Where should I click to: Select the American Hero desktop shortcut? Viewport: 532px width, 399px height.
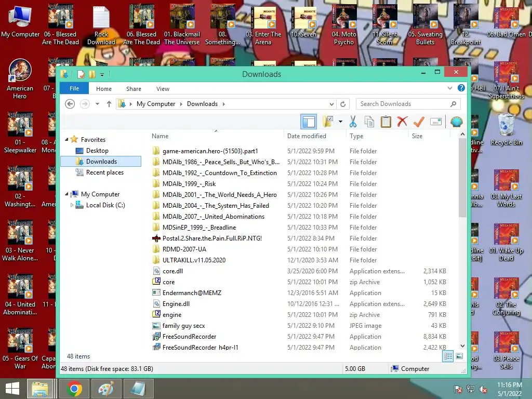20,79
